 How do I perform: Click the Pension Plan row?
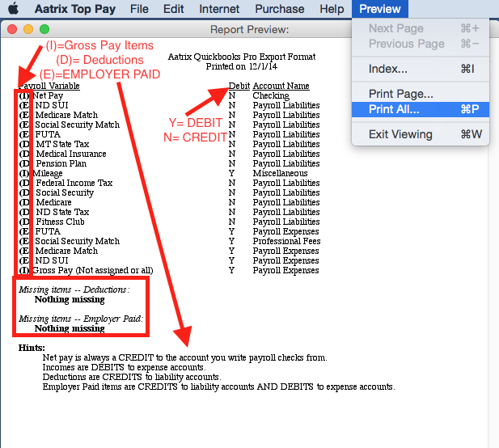[61, 163]
